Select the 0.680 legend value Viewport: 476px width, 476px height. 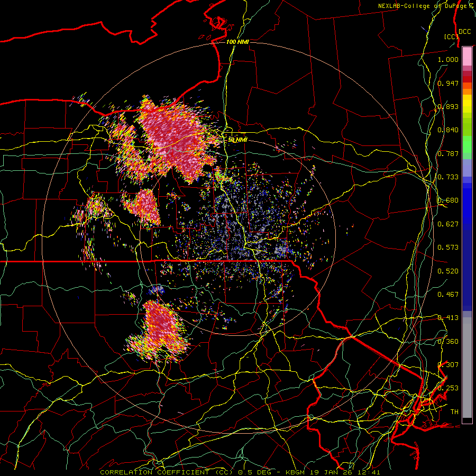(448, 200)
